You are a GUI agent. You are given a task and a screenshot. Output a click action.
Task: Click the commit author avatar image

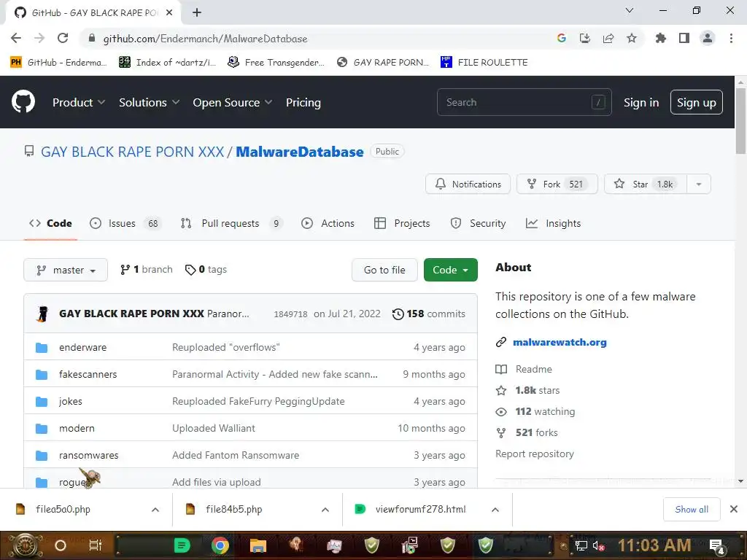pos(42,314)
